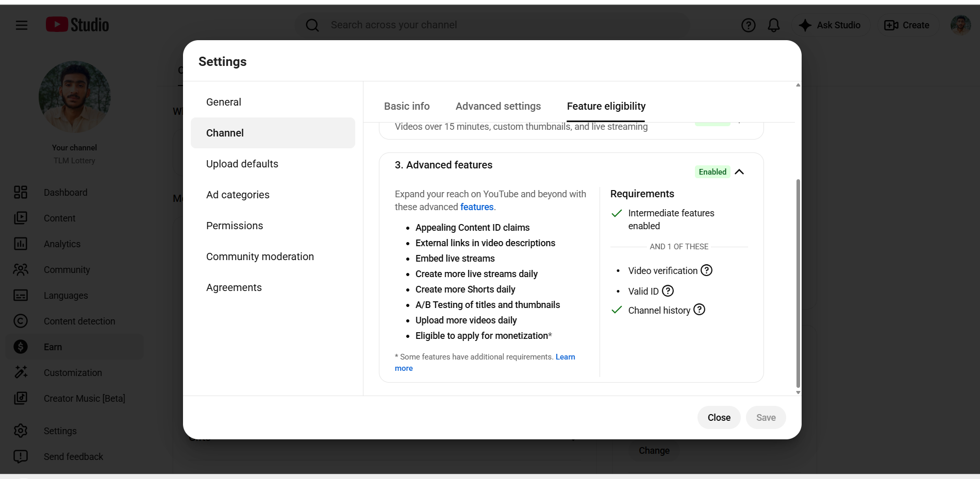Open Creator Music [Beta] in sidebar
Image resolution: width=980 pixels, height=479 pixels.
click(75, 399)
